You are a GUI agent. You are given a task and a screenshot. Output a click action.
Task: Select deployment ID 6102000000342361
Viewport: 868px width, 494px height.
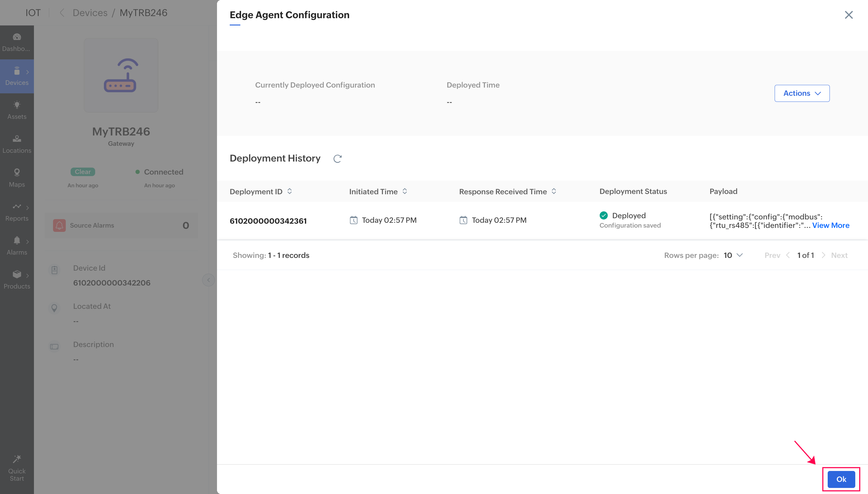click(x=268, y=221)
